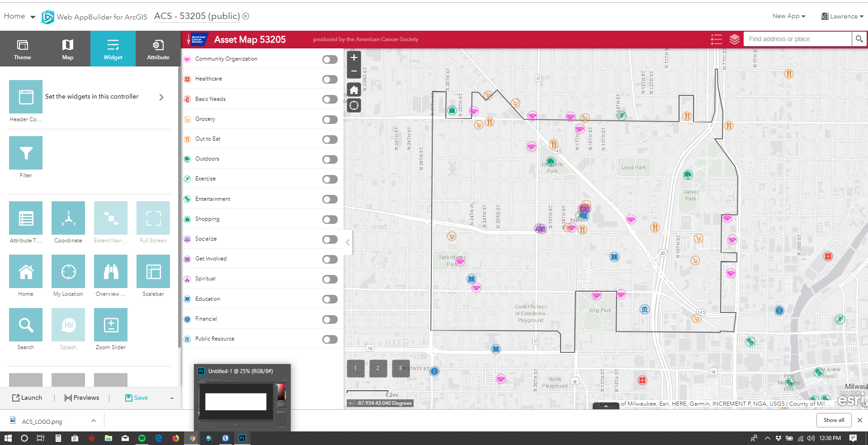868x445 pixels.
Task: Click the search magnifier icon
Action: [x=859, y=39]
